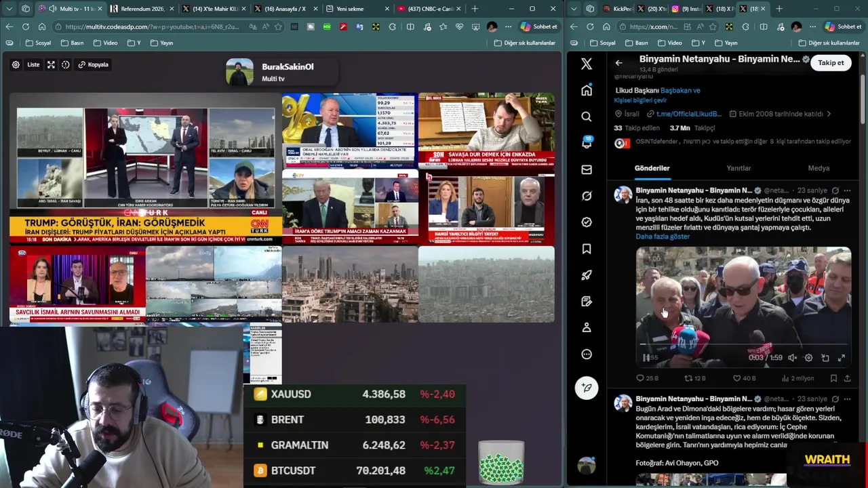
Task: Seek the tweet video progress bar
Action: (743, 344)
